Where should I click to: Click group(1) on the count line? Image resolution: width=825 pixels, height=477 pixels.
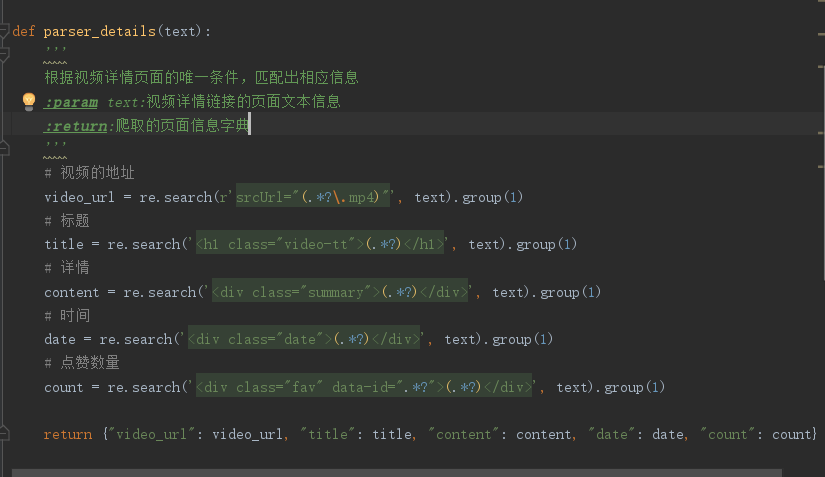point(634,388)
